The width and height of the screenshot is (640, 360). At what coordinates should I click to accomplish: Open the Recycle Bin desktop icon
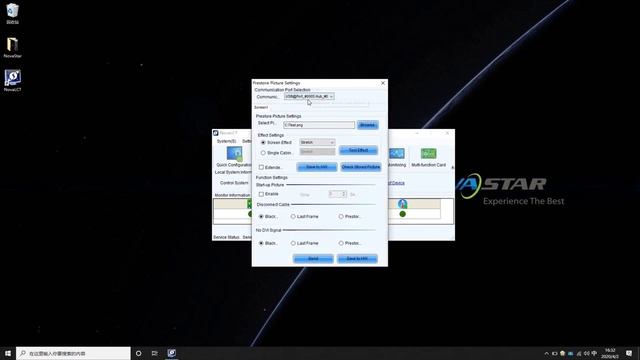[x=12, y=13]
